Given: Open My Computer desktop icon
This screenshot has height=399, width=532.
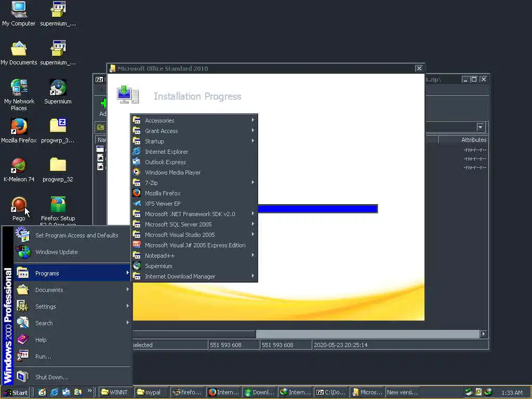Looking at the screenshot, I should pos(19,14).
